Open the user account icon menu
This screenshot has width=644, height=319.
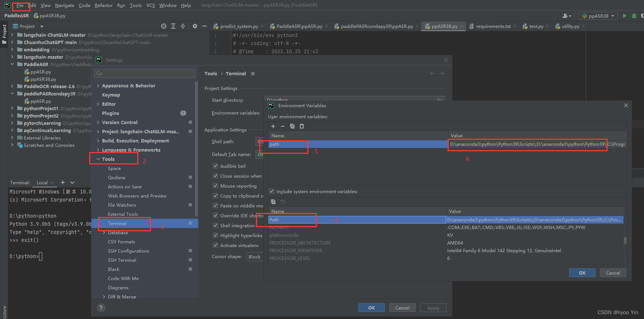(x=567, y=16)
